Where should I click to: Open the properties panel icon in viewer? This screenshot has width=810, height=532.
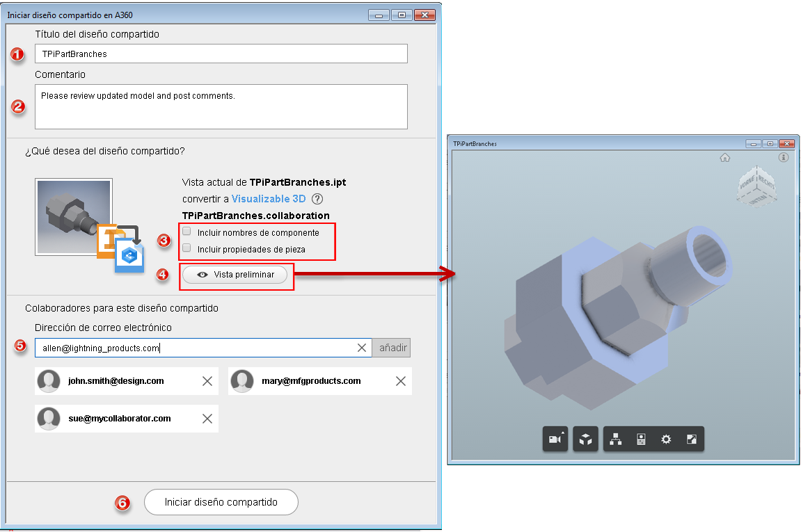[x=641, y=439]
